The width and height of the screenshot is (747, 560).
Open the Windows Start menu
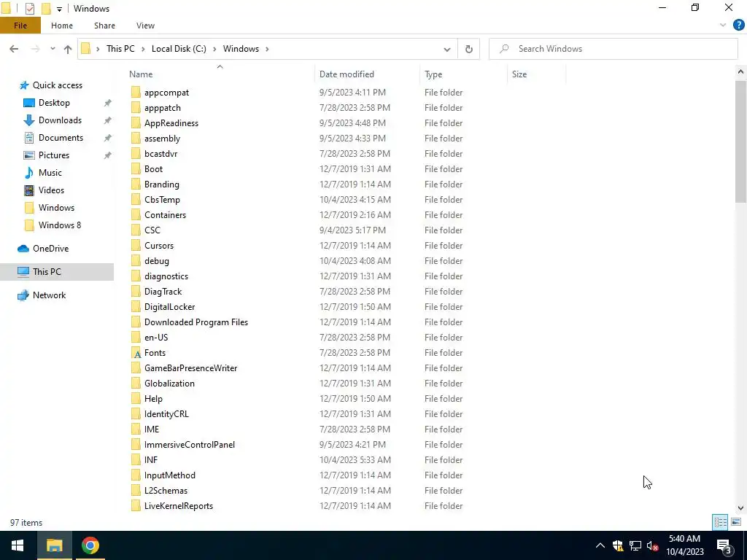pyautogui.click(x=18, y=545)
